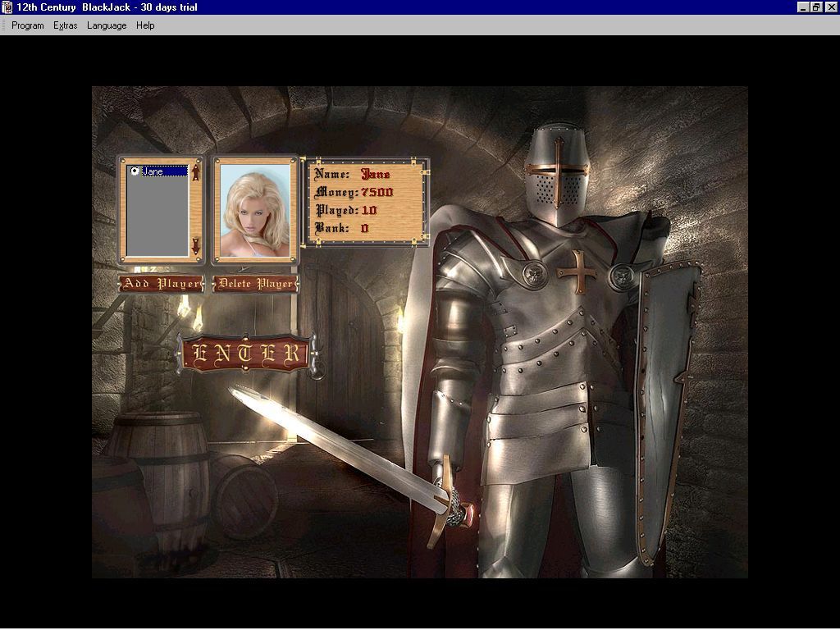This screenshot has height=630, width=840.
Task: Open the Program menu
Action: click(x=27, y=25)
